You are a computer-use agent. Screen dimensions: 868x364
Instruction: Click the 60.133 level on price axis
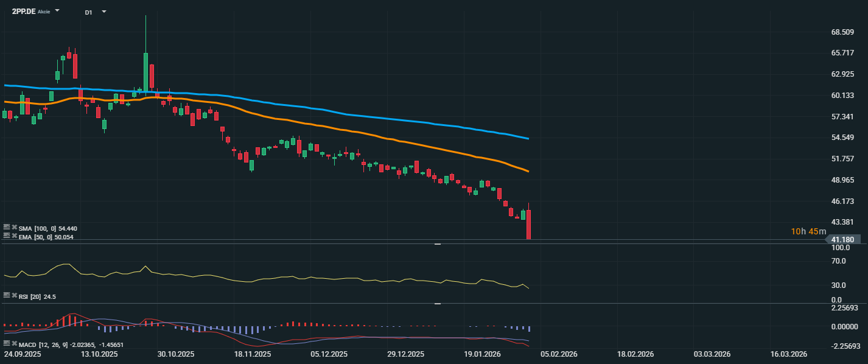pyautogui.click(x=844, y=96)
